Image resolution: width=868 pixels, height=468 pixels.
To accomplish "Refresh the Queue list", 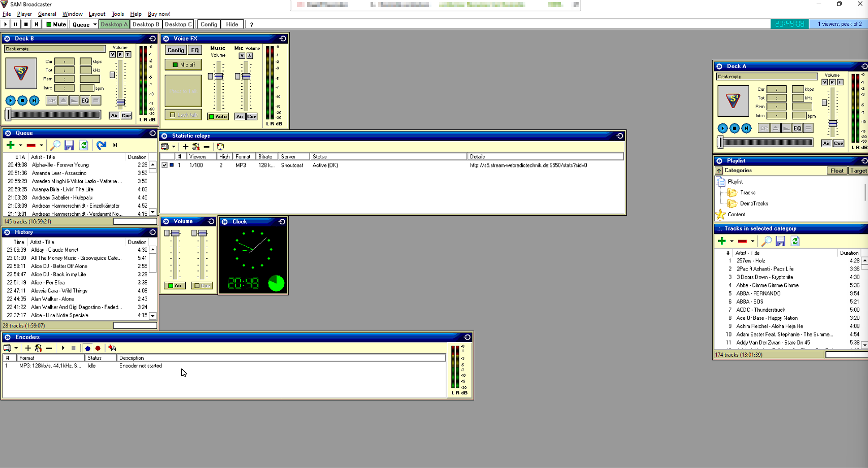I will (84, 145).
